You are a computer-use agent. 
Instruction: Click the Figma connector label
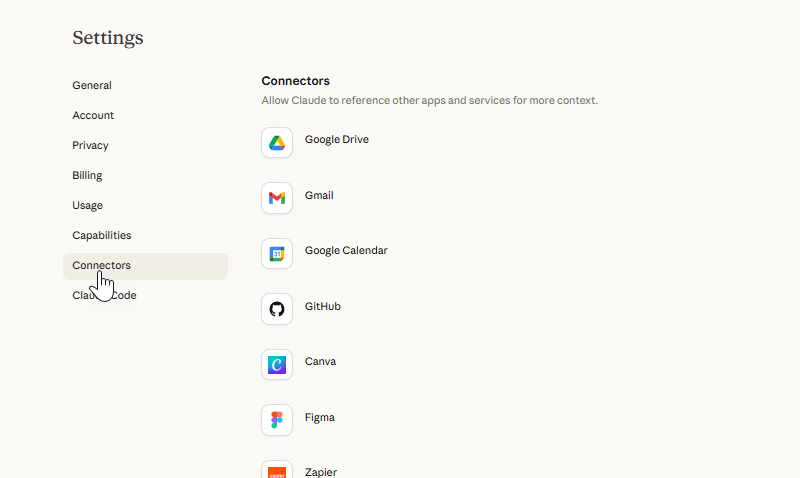click(x=319, y=417)
